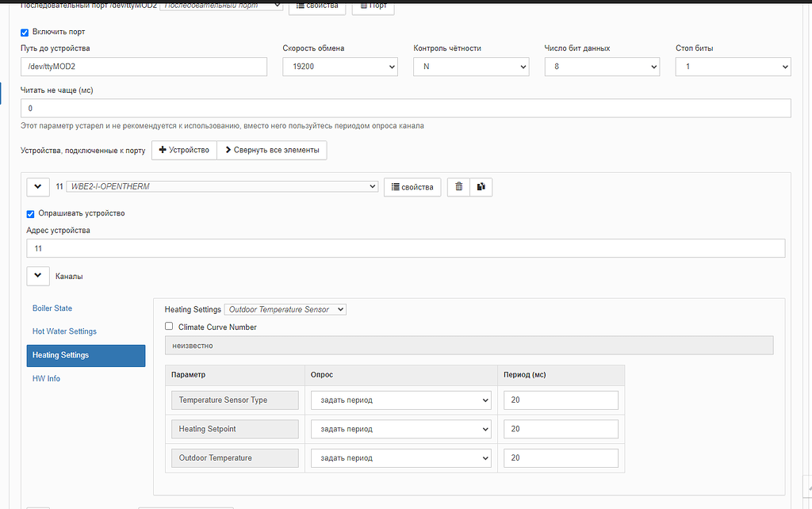This screenshot has height=509, width=812.
Task: Collapse all elements button
Action: click(x=272, y=150)
